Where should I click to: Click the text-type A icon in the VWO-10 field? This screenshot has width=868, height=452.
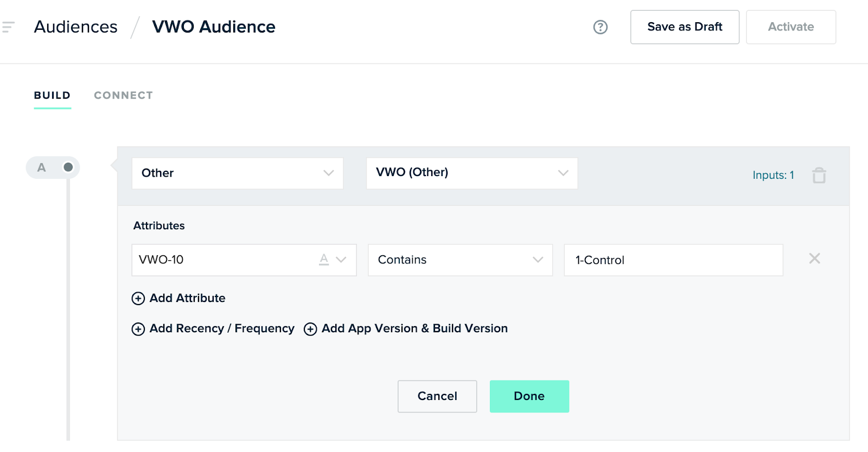click(x=324, y=260)
